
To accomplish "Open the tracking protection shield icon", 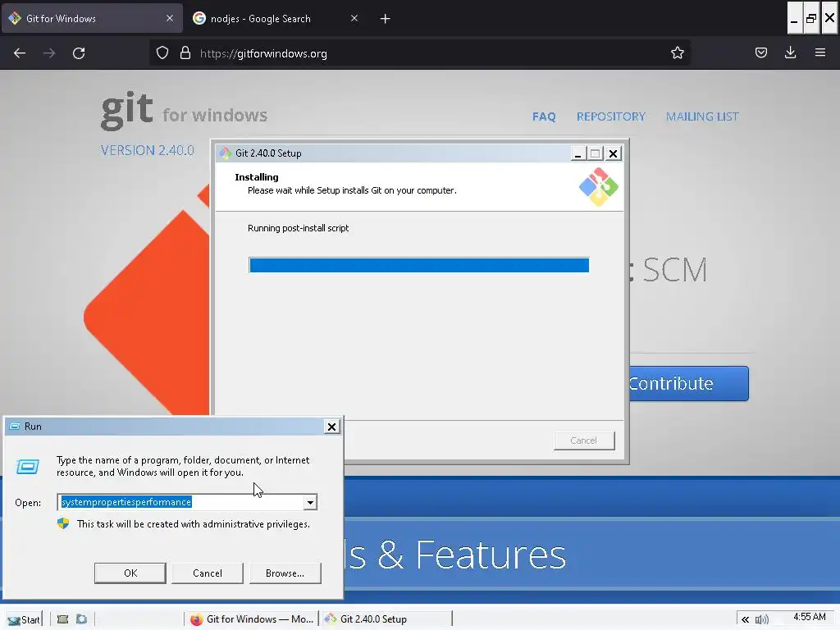I will [x=162, y=52].
